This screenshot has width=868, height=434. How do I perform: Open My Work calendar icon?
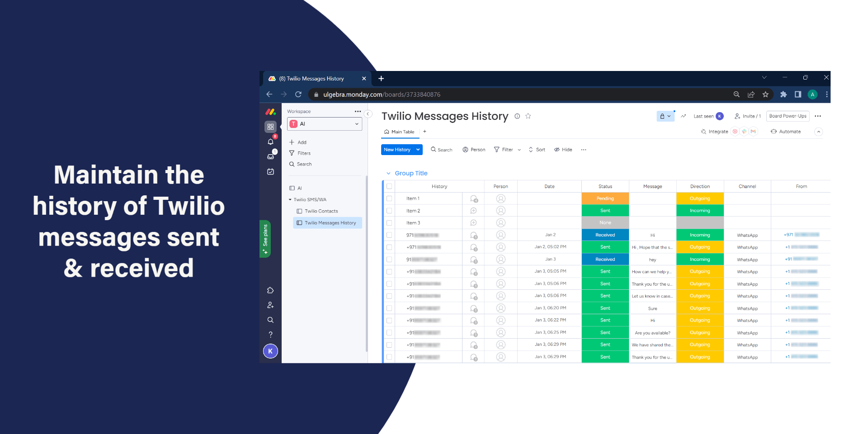click(x=270, y=171)
